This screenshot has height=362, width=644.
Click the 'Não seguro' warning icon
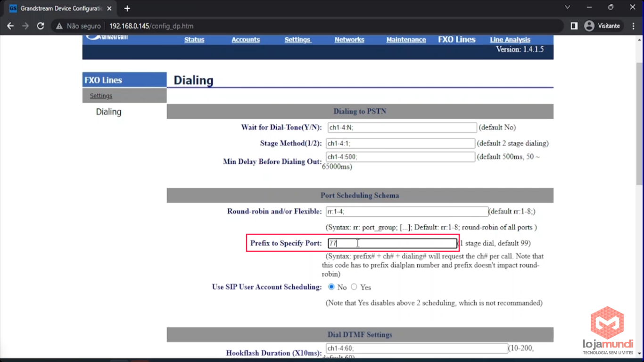[x=59, y=26]
